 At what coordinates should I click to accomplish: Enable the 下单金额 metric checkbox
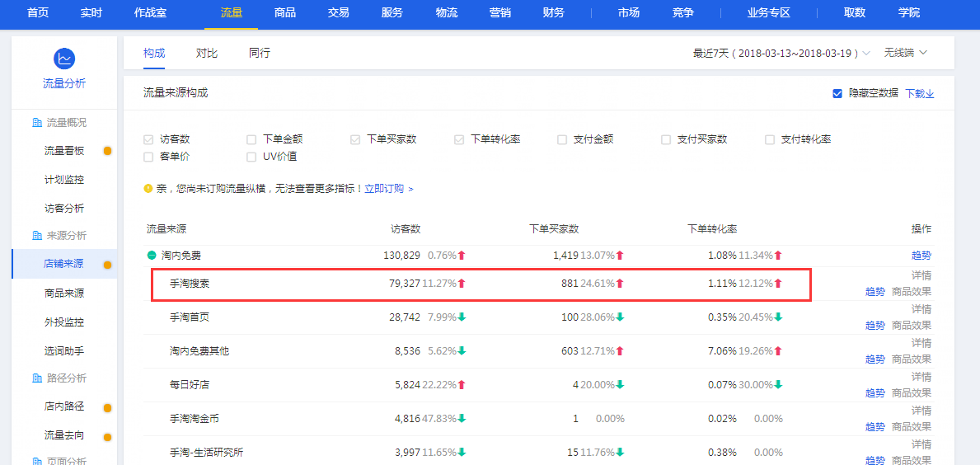click(x=251, y=139)
